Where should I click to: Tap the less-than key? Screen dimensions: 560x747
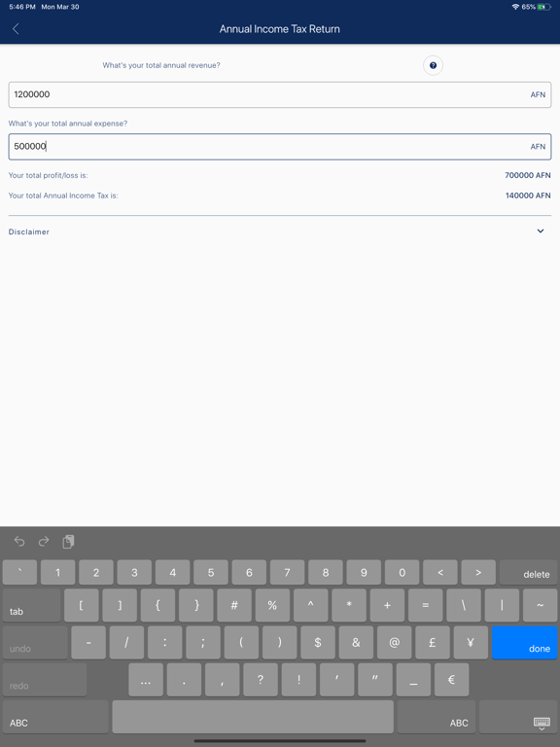[440, 572]
